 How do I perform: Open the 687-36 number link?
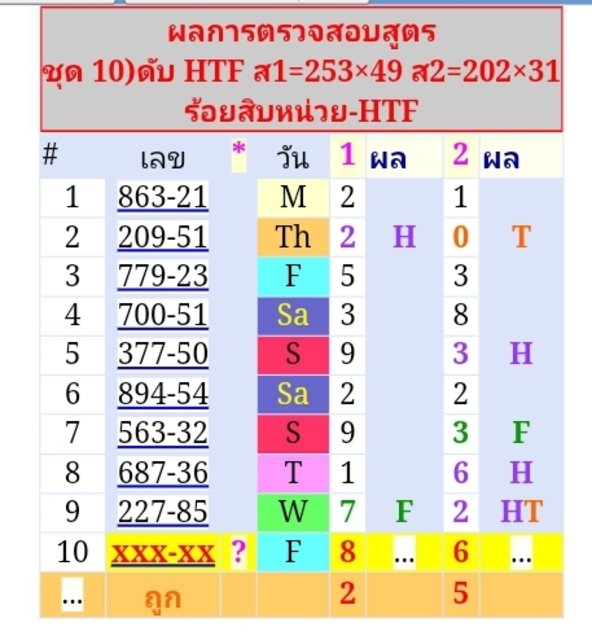coord(163,473)
